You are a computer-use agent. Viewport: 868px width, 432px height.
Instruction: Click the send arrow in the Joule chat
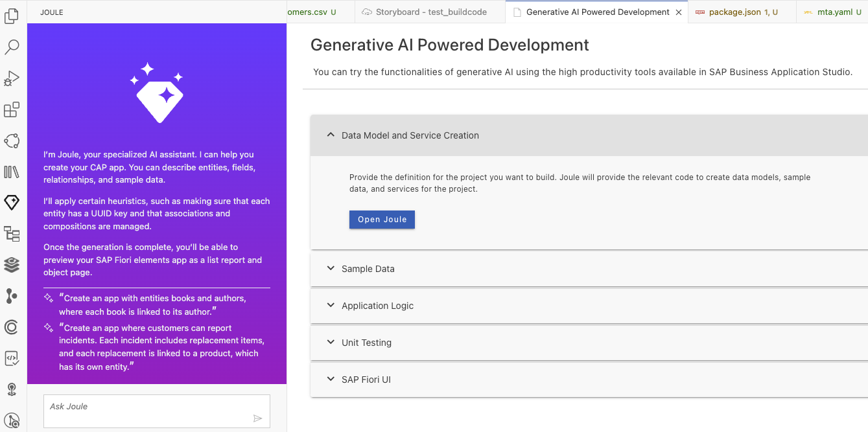tap(258, 418)
